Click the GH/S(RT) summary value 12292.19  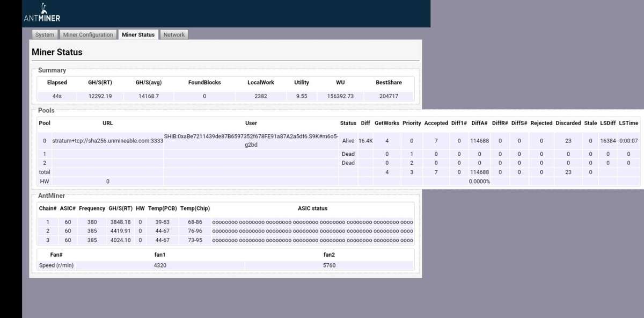tap(100, 96)
